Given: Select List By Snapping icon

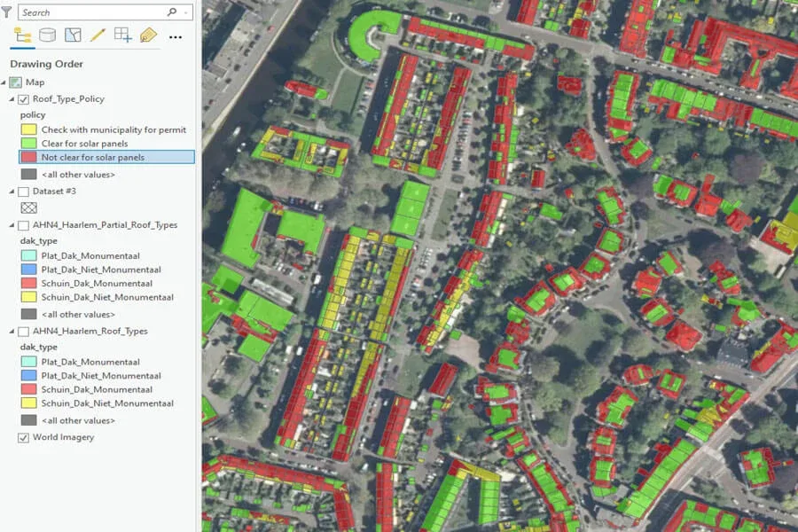Looking at the screenshot, I should pyautogui.click(x=123, y=35).
